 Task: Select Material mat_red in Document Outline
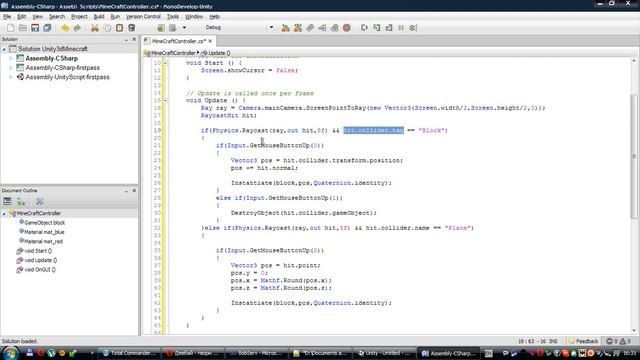[x=43, y=242]
